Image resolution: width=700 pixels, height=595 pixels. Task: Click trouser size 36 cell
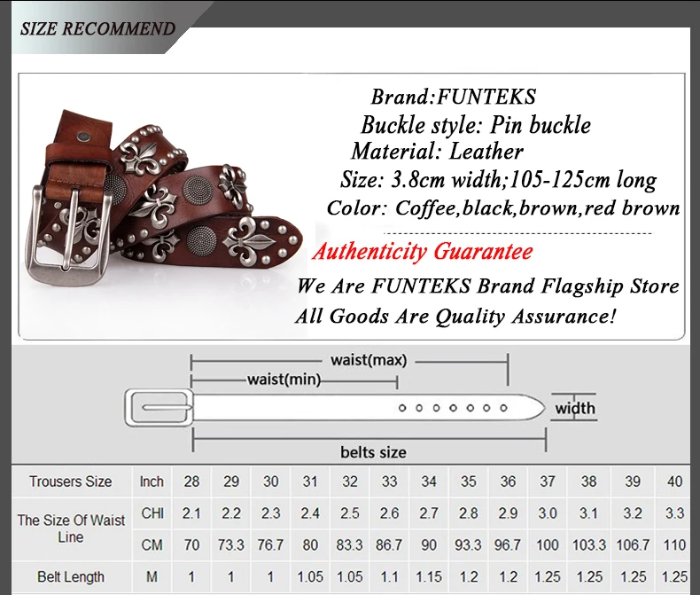coord(508,481)
